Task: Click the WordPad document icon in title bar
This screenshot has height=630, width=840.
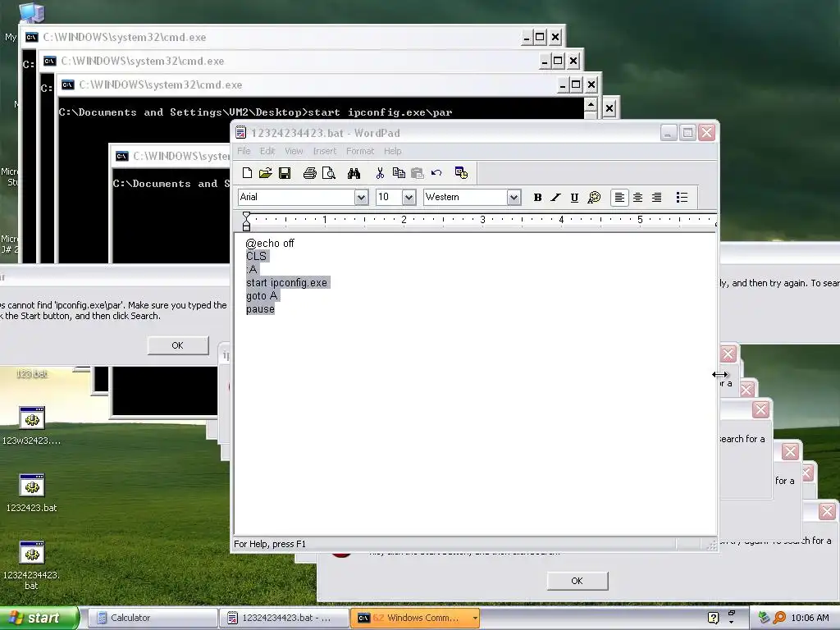Action: (x=241, y=133)
